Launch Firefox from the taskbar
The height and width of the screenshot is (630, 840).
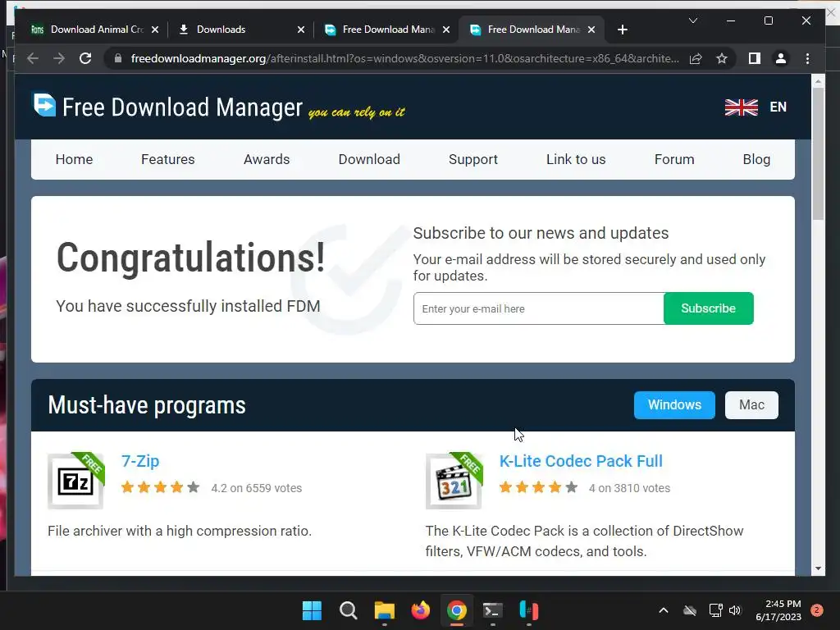(421, 610)
